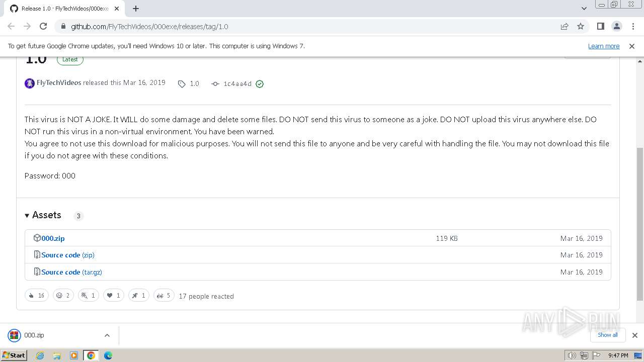
Task: Close the Release 1.0 tab
Action: [x=117, y=9]
